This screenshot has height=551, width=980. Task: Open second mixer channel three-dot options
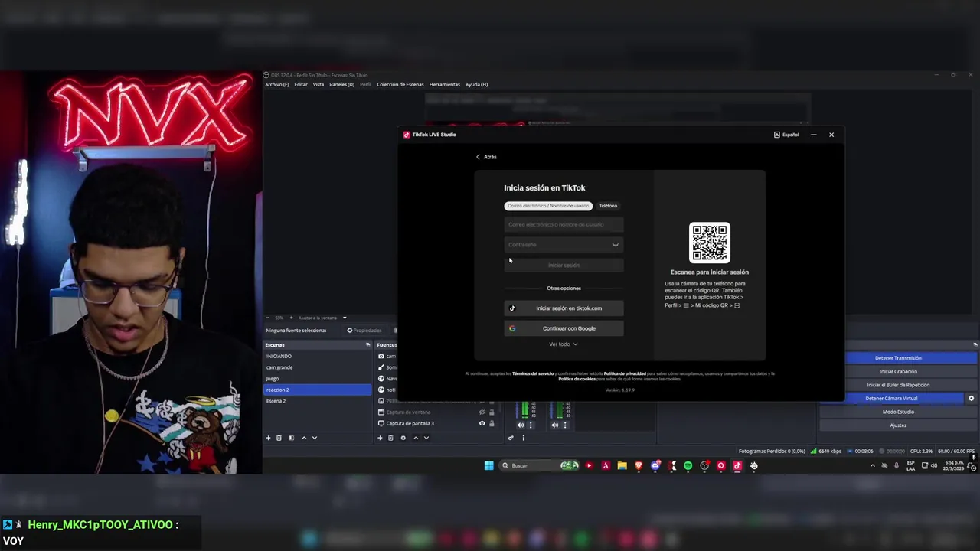point(564,425)
